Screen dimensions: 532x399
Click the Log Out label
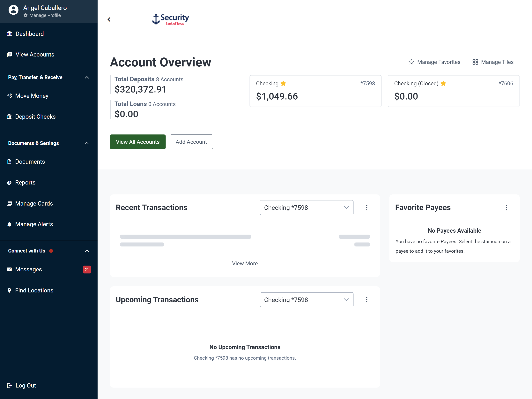pos(26,386)
